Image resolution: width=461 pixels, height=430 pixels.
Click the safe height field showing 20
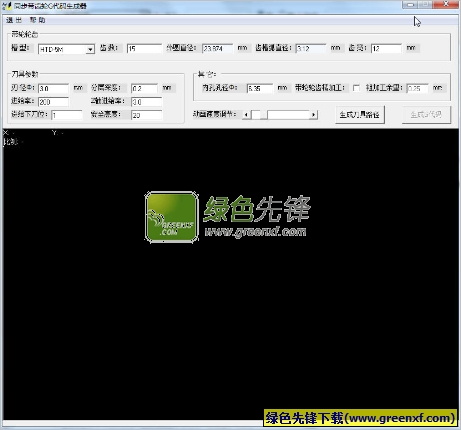pyautogui.click(x=147, y=115)
